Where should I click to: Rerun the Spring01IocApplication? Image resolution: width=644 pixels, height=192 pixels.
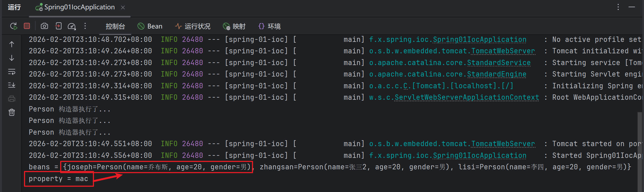coord(14,26)
